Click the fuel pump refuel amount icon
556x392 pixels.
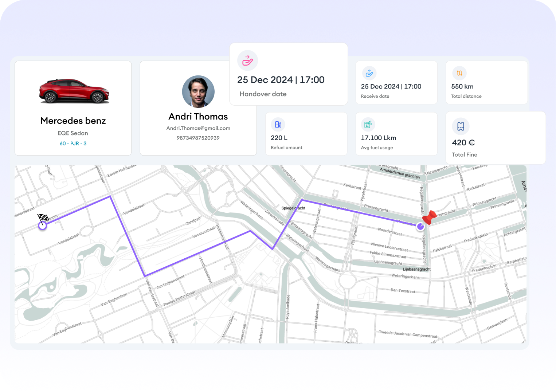point(278,125)
